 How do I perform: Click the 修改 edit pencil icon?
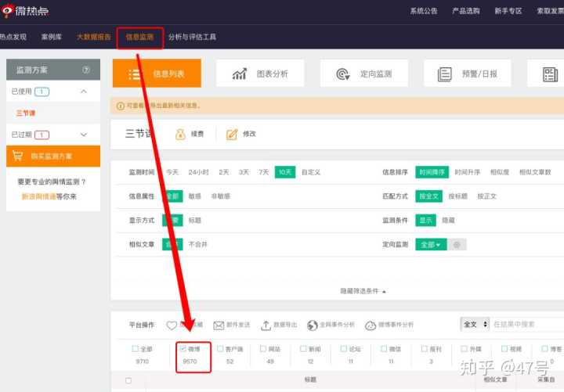232,134
